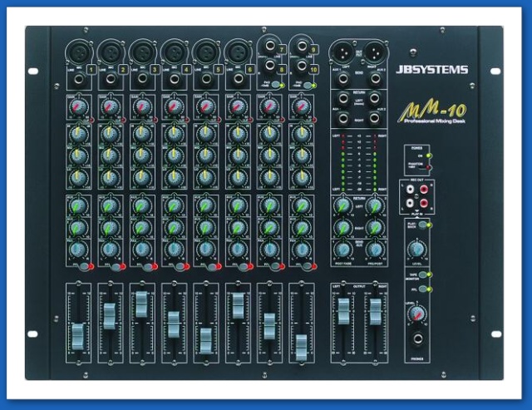Screen dimensions: 532x410
Task: Click the headphones jack labeled PHONES
Action: (x=417, y=338)
